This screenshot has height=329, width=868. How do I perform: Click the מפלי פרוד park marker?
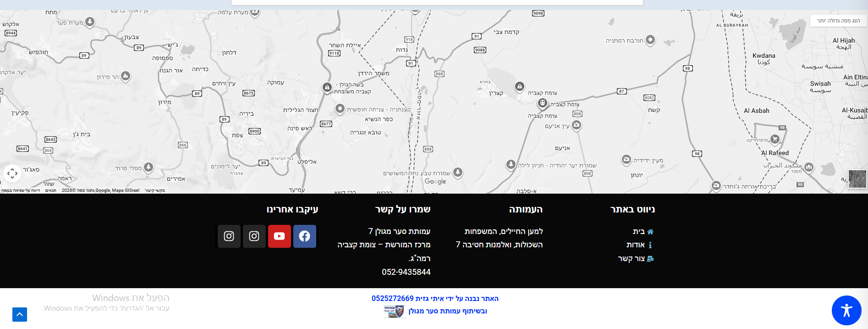pos(148,167)
